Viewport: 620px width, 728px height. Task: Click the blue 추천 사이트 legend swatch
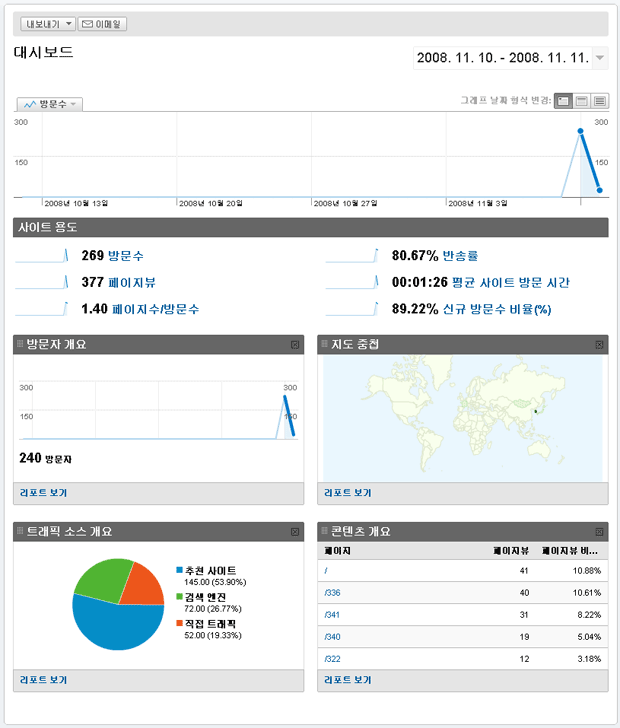click(x=179, y=570)
